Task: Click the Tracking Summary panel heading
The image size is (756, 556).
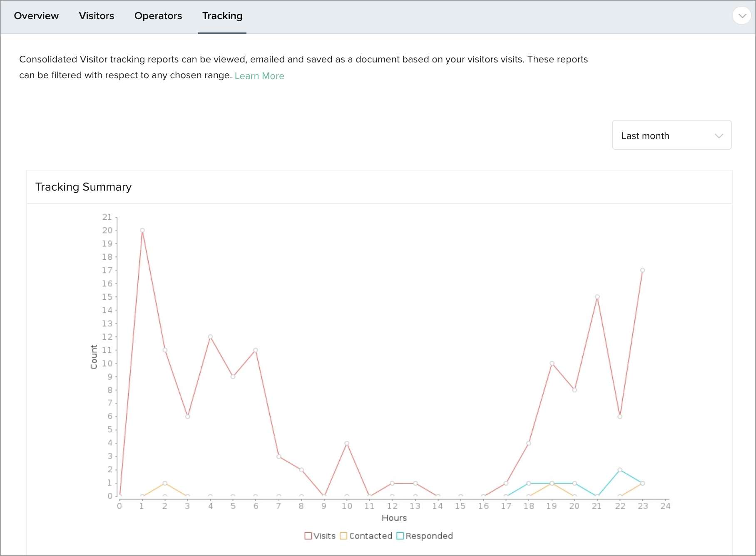Action: pos(83,187)
